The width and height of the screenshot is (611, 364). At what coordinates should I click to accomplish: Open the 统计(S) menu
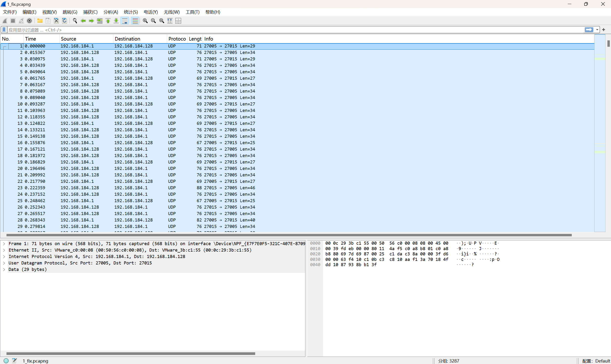[131, 12]
